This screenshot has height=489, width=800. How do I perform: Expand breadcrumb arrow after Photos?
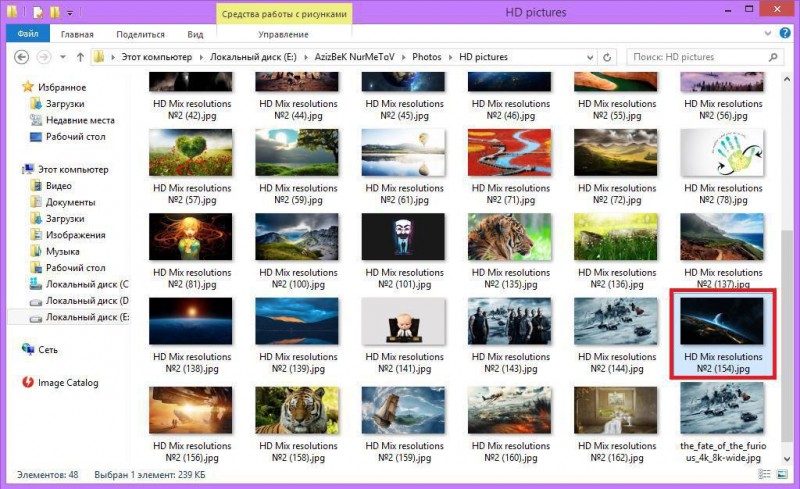point(451,57)
